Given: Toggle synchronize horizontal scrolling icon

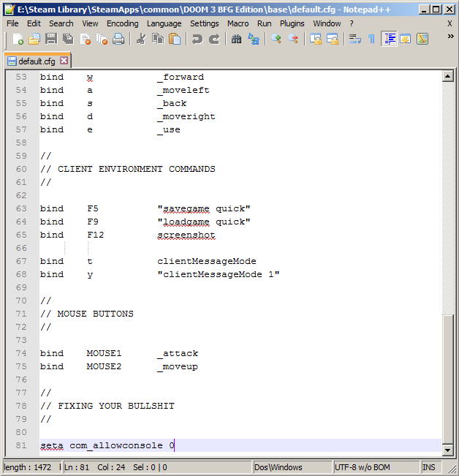Looking at the screenshot, I should coord(333,39).
